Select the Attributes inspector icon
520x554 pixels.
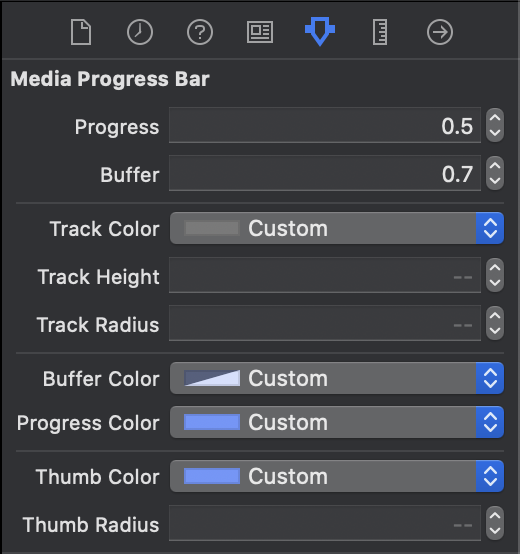(320, 31)
